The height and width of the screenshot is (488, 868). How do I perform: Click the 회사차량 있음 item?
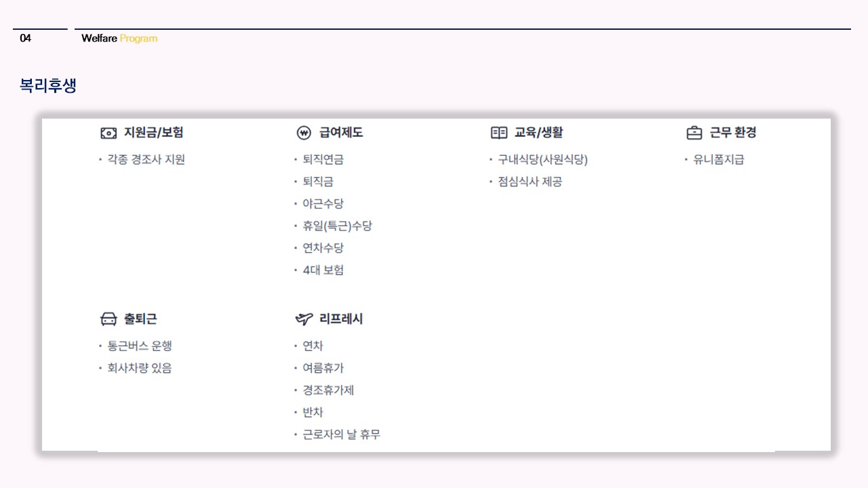140,368
